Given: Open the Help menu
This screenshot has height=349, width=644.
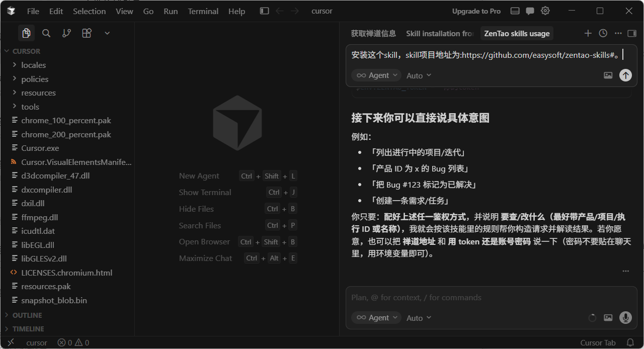Looking at the screenshot, I should click(x=236, y=11).
